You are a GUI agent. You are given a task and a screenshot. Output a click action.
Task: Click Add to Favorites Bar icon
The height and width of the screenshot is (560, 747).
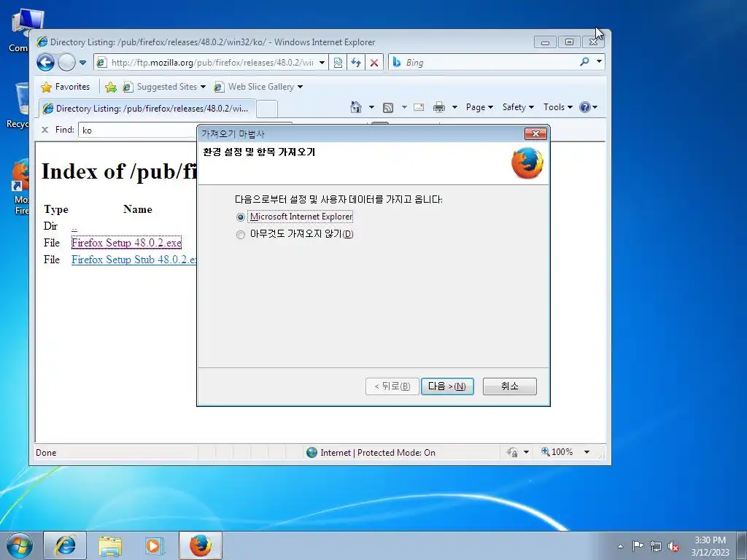[x=111, y=87]
